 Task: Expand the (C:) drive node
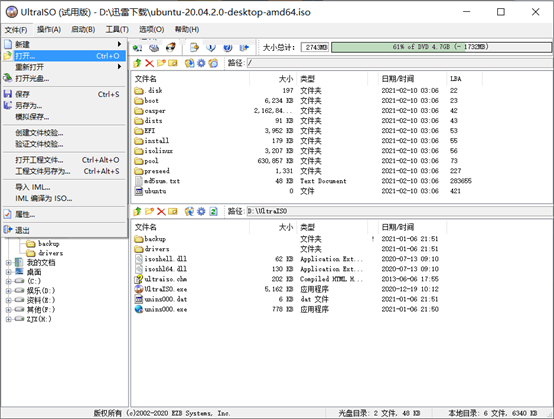pyautogui.click(x=8, y=281)
